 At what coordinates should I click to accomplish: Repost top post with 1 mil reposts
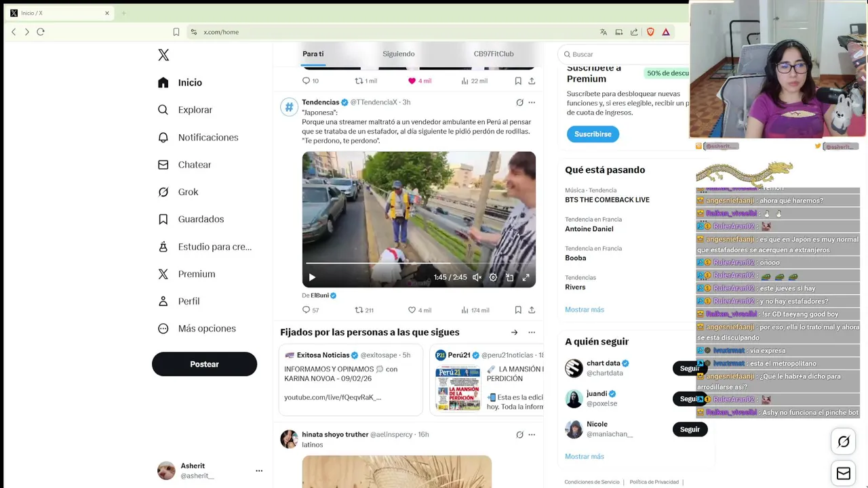(x=366, y=81)
